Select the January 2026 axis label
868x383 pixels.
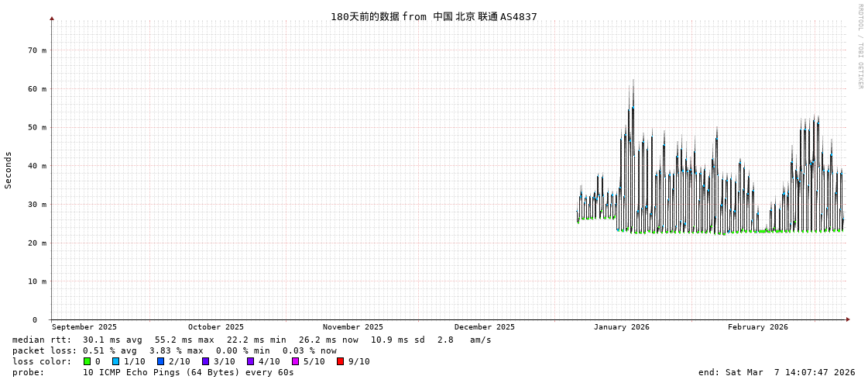click(x=621, y=327)
